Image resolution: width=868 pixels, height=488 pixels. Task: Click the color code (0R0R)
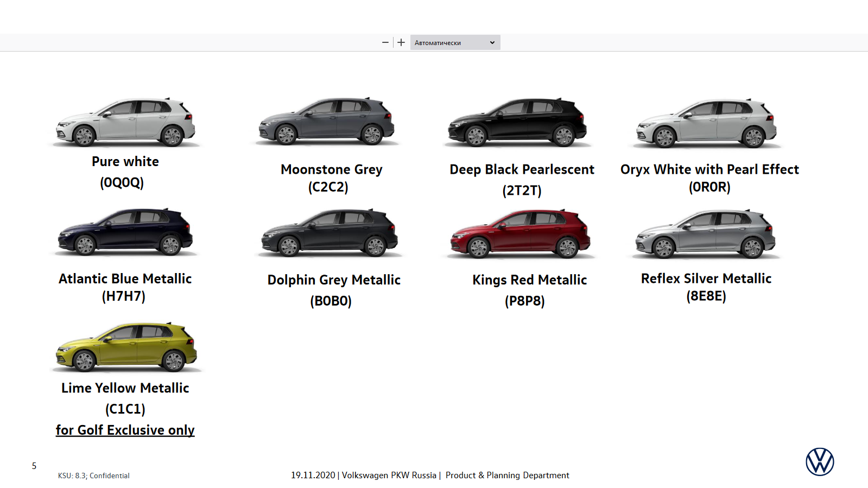point(709,187)
